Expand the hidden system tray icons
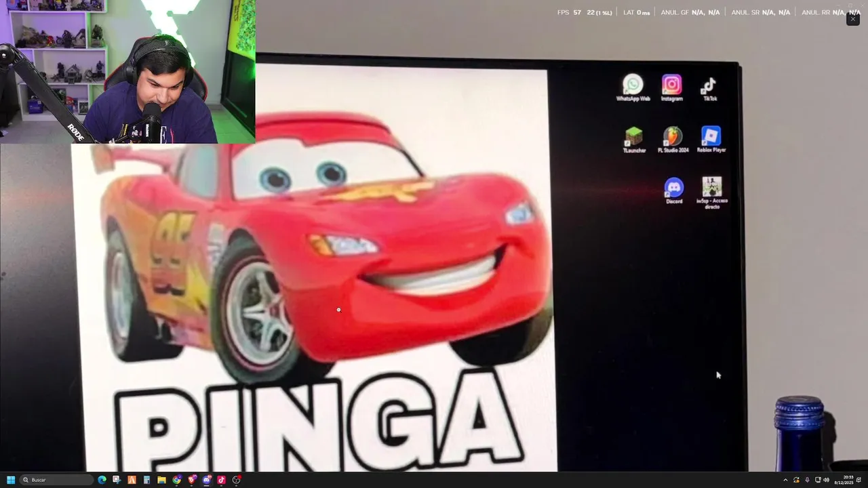Screen dimensions: 868x488 (x=785, y=480)
